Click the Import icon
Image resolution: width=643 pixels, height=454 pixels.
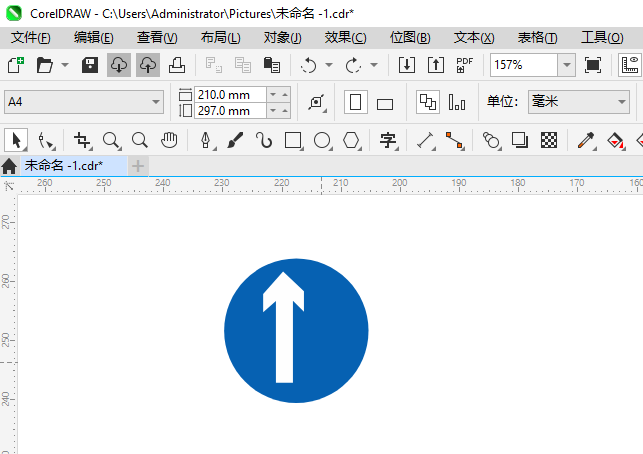[407, 65]
